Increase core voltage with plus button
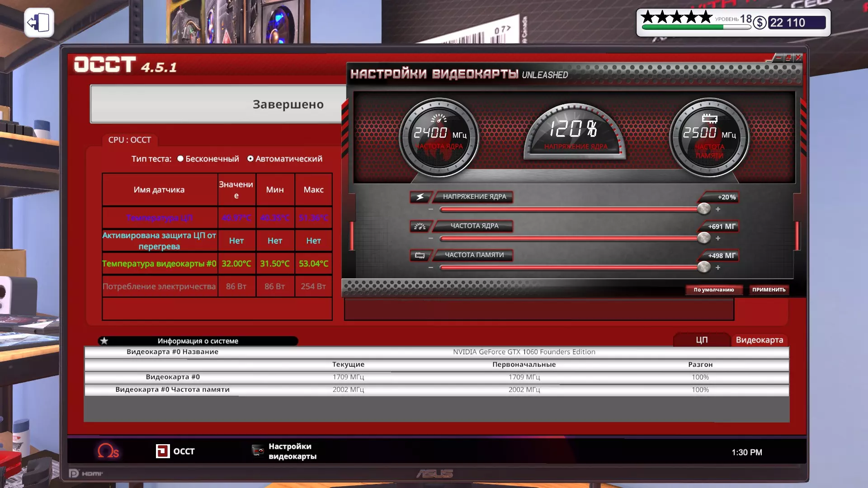 [718, 209]
